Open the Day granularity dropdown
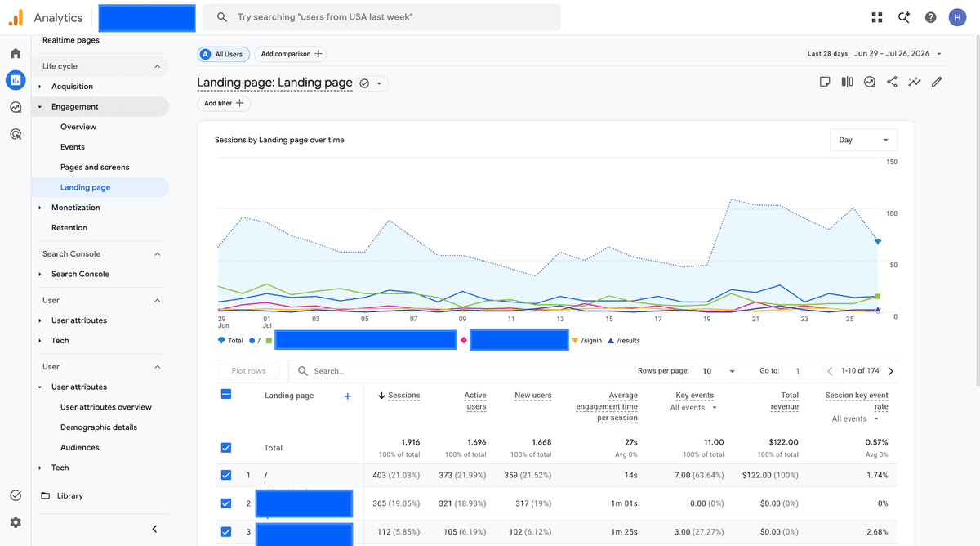 click(x=863, y=140)
